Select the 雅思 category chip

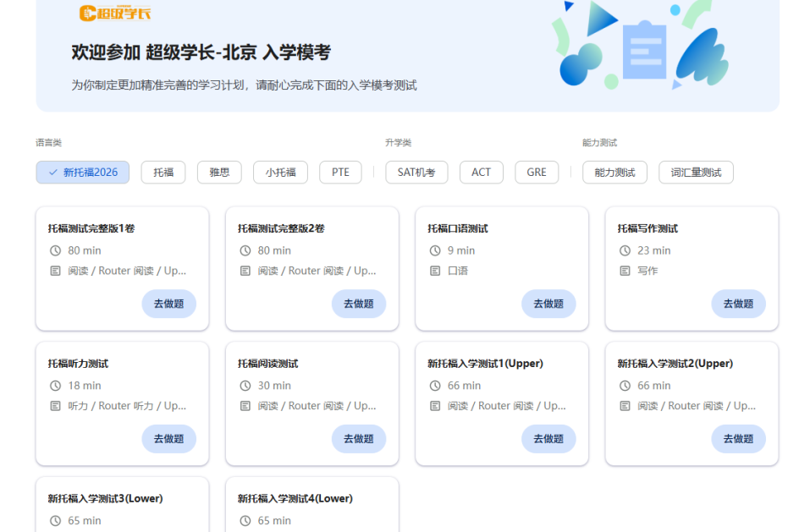tap(219, 172)
